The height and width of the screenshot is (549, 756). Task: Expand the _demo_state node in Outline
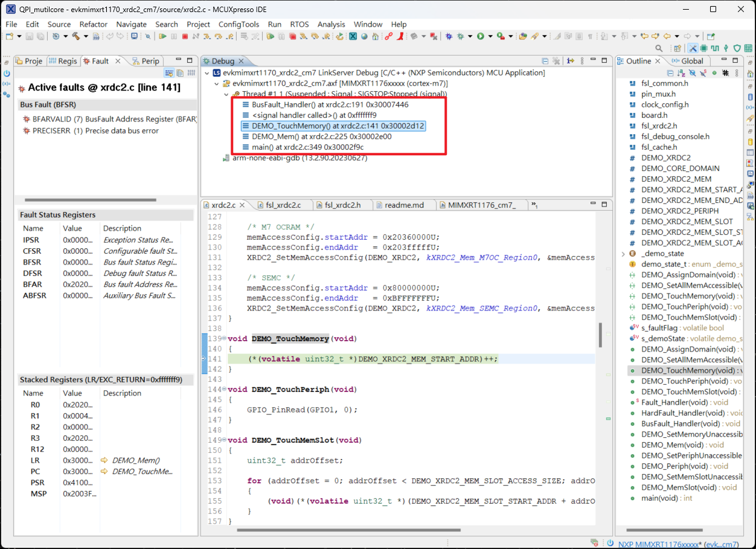coord(623,254)
